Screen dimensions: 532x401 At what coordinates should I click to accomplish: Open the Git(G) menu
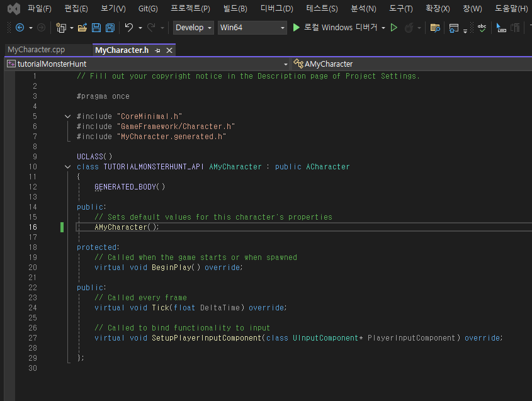(x=148, y=8)
